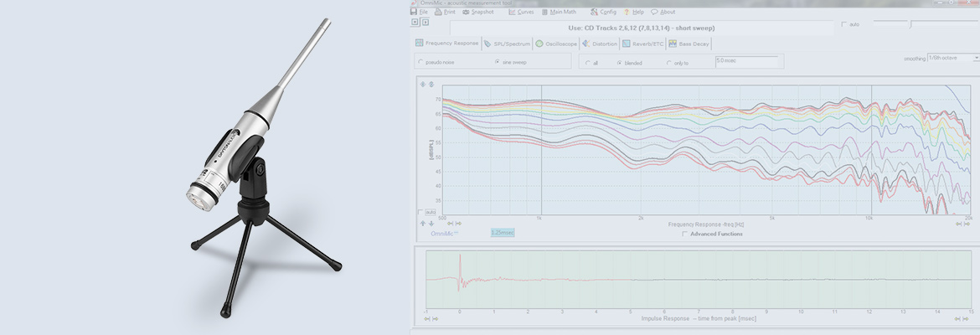
Task: Click the Frequency Response tab icon
Action: tap(420, 43)
